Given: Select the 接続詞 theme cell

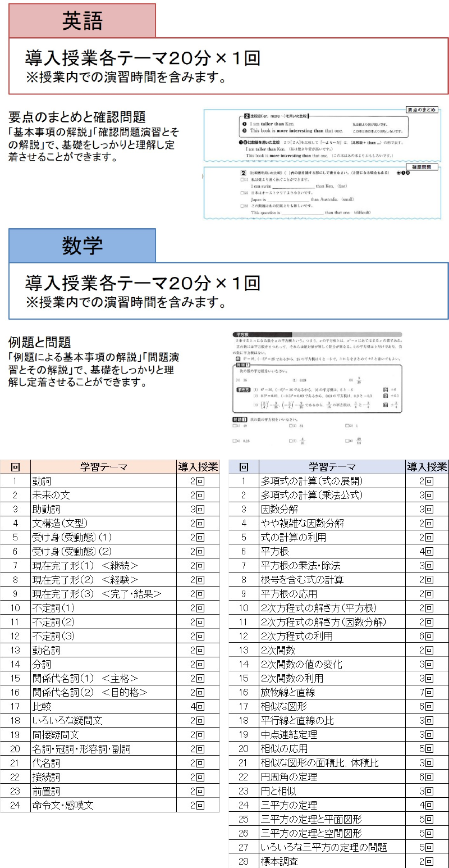Looking at the screenshot, I should (x=103, y=777).
